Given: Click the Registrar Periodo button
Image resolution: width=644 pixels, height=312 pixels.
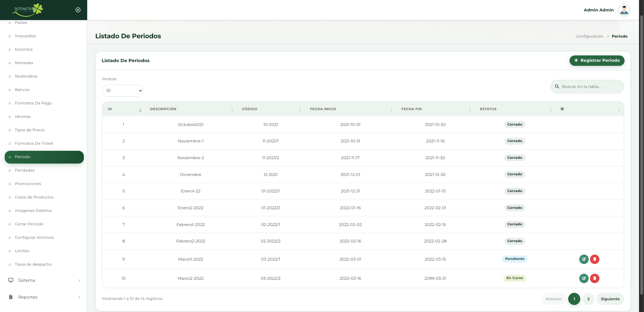Looking at the screenshot, I should click(x=597, y=60).
